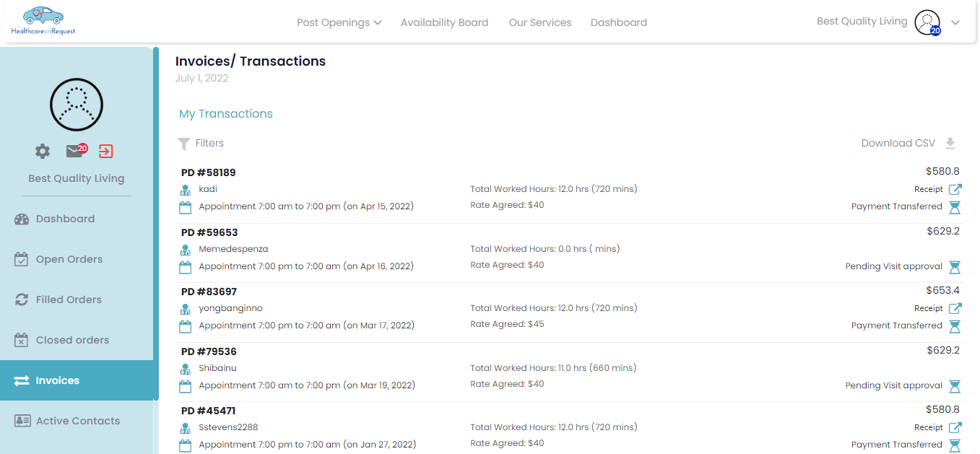Viewport: 980px width, 454px height.
Task: Expand the Post Openings dropdown
Action: tap(339, 22)
